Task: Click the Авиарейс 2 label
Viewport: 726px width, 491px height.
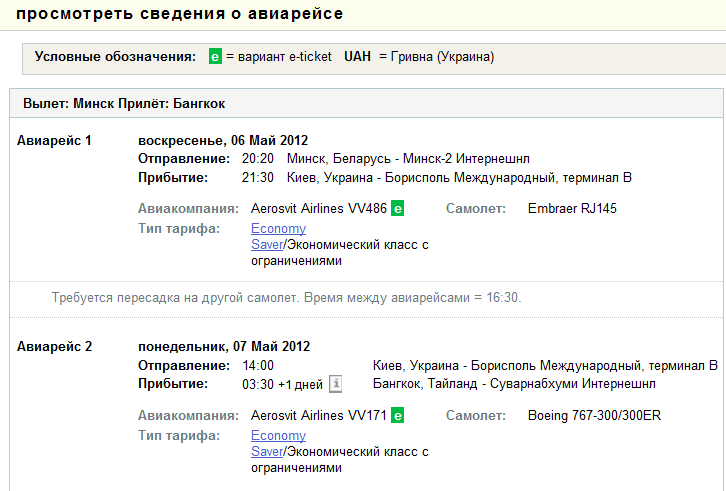Action: point(54,346)
